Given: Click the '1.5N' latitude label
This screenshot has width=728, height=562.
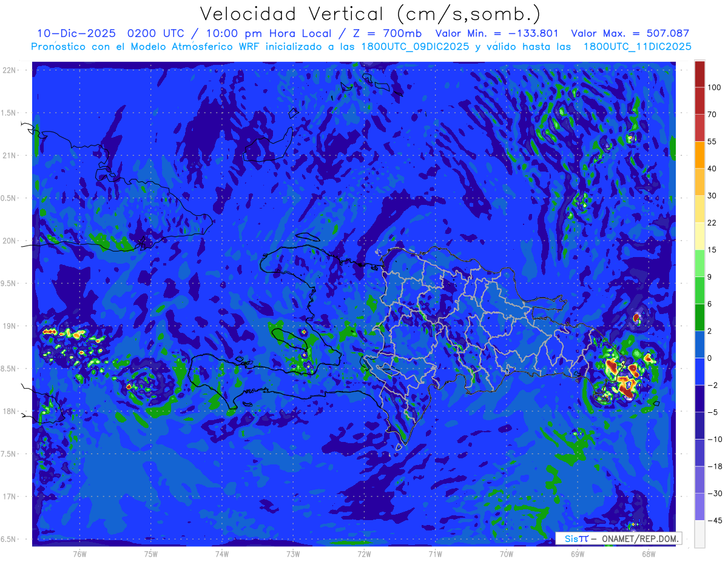Looking at the screenshot, I should [9, 113].
